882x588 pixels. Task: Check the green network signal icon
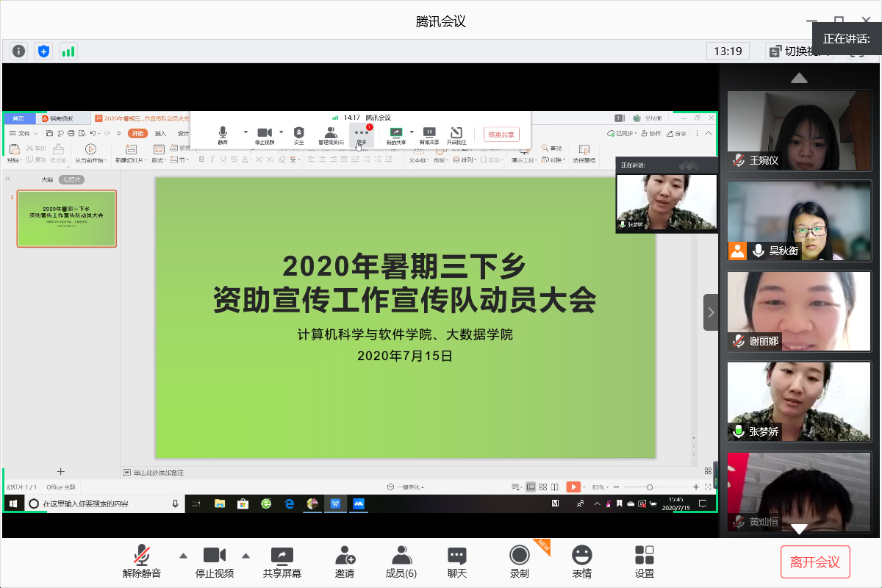point(68,51)
